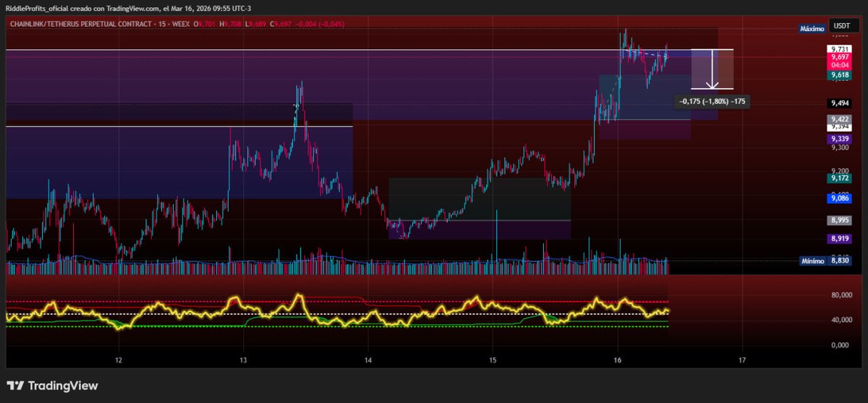The width and height of the screenshot is (868, 403).
Task: Click date 15 on the time axis
Action: pos(493,360)
